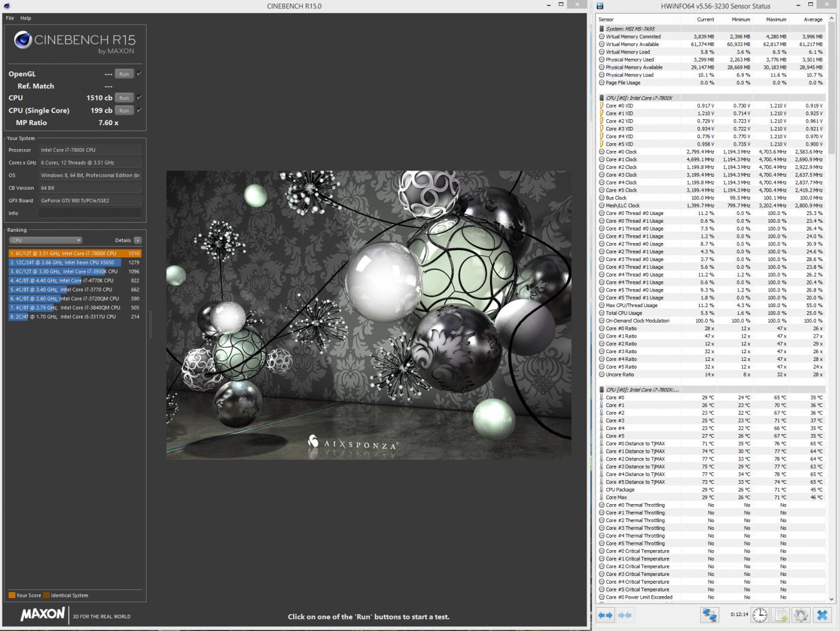
Task: Click the MAXON logo at the bottom left
Action: click(43, 614)
